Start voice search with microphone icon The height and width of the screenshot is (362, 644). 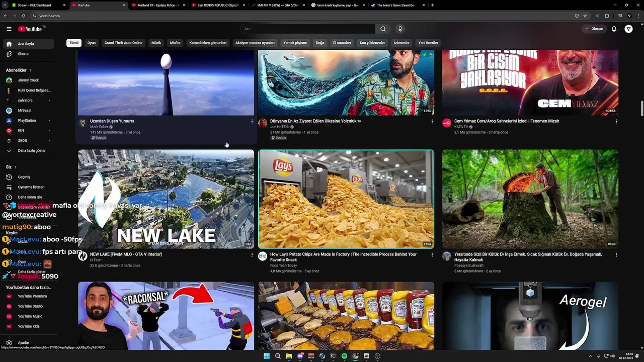tap(400, 29)
